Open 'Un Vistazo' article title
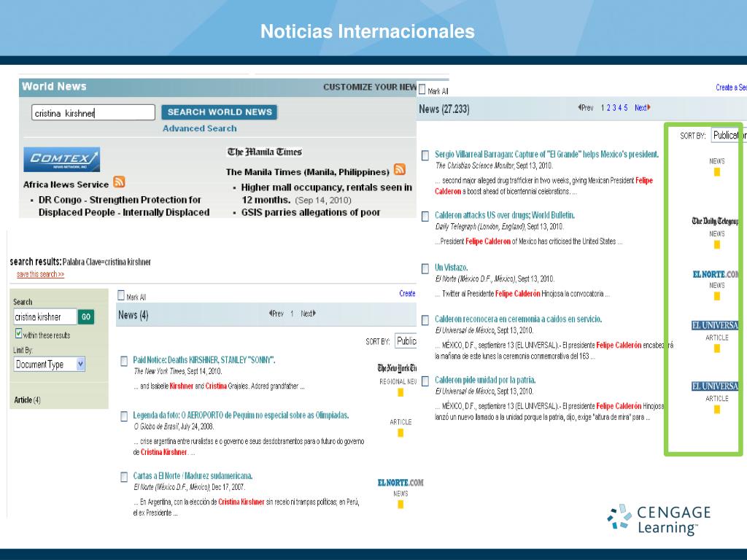The width and height of the screenshot is (747, 560). coord(451,268)
